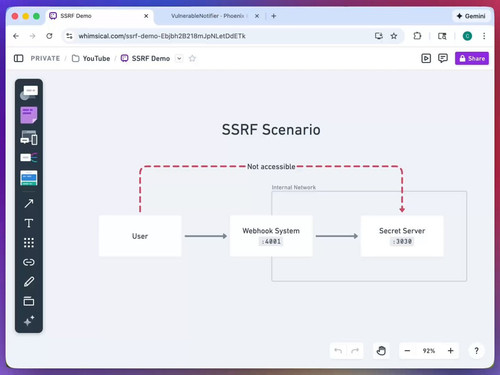Image resolution: width=500 pixels, height=375 pixels.
Task: Switch to the SSRF Demo browser tab
Action: coord(100,16)
